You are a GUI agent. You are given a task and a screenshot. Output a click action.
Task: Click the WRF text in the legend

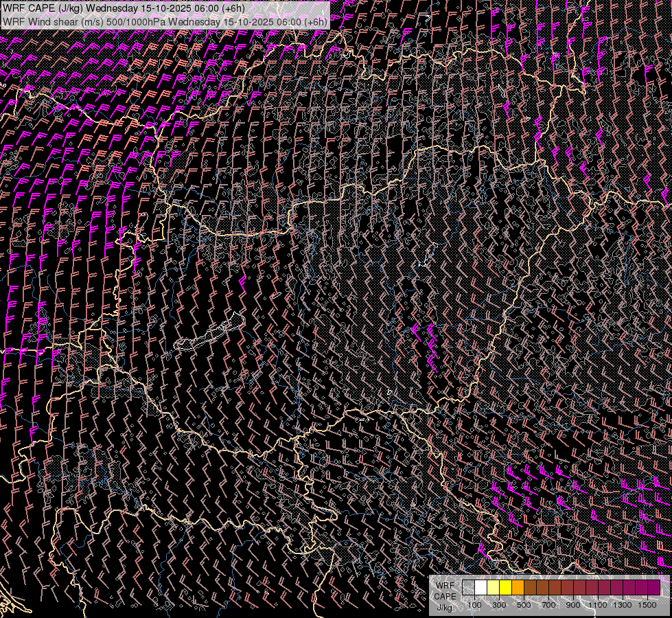coord(444,585)
